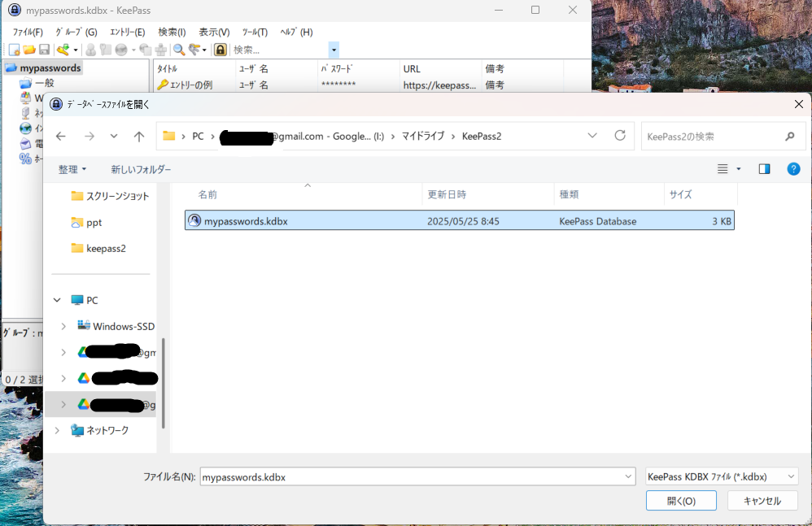Click the 新しいフォルダー button
The width and height of the screenshot is (812, 526).
tap(141, 169)
